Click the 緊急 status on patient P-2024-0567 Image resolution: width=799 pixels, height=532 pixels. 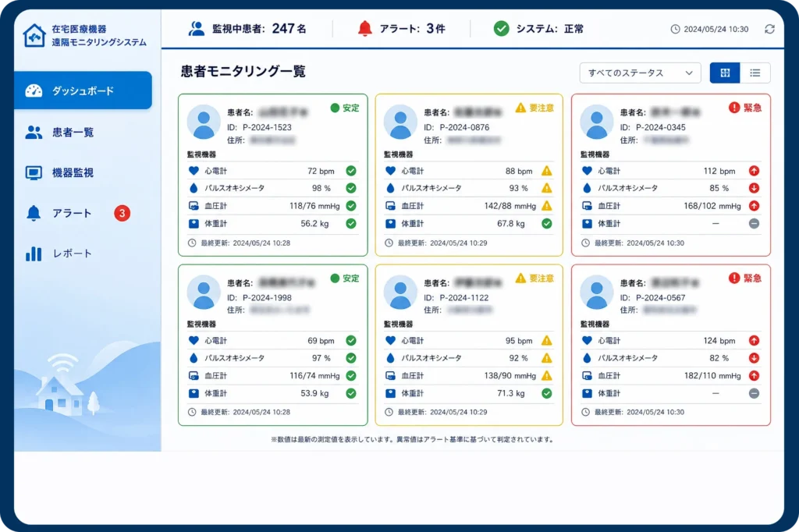tap(745, 278)
